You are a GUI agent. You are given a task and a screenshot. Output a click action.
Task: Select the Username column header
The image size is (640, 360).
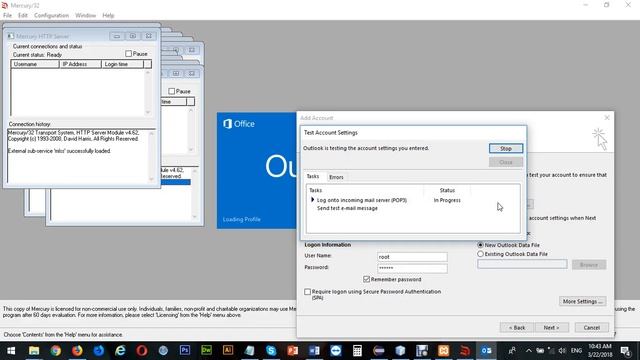35,64
